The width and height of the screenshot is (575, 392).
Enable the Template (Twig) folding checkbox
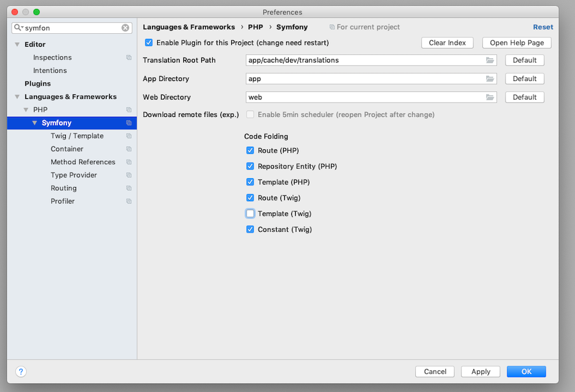point(250,214)
